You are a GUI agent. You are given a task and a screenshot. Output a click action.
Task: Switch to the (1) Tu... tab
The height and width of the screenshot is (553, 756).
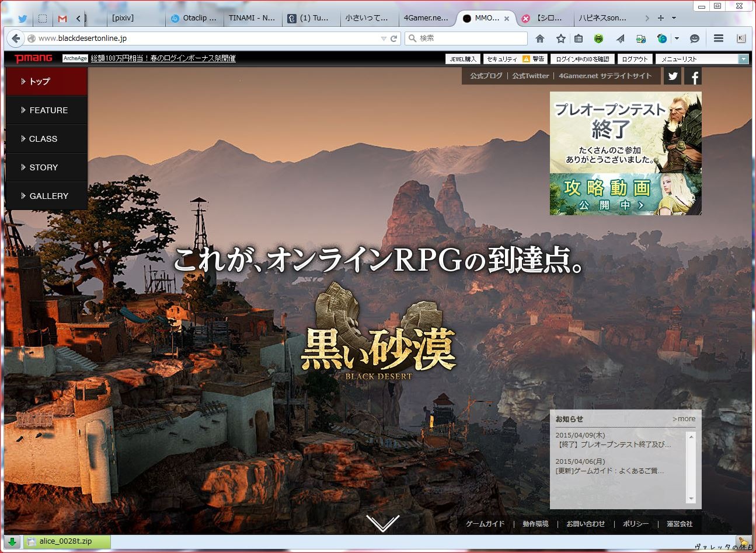(311, 18)
